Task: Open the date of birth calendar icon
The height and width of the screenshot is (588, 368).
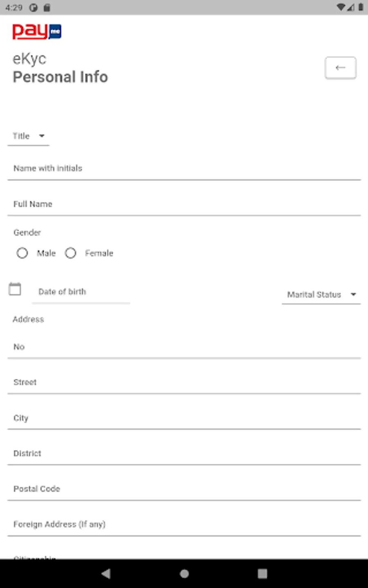Action: 15,289
